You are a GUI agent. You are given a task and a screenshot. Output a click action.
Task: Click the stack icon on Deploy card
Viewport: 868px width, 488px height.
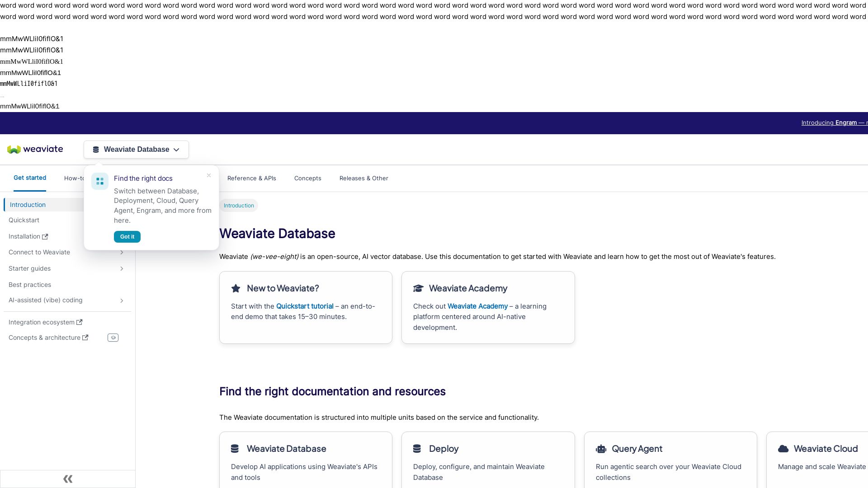pos(417,449)
